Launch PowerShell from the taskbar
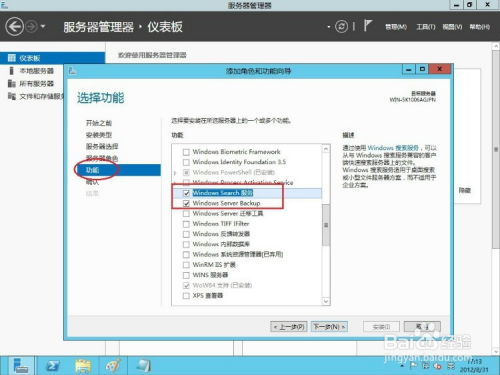Viewport: 500px width, 375px height. (53, 366)
